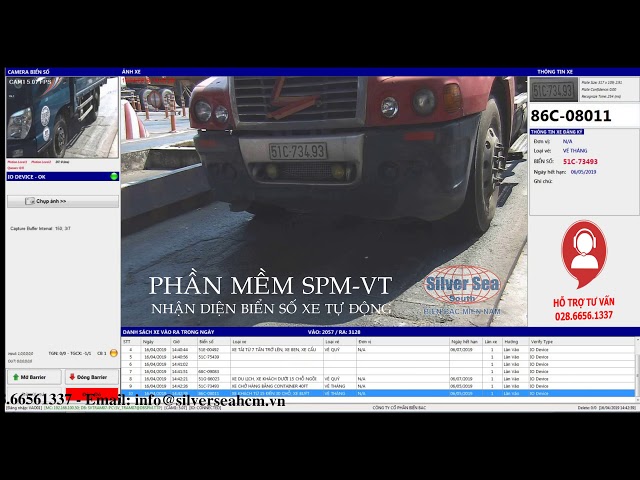
Task: Click the Mở Barrier button
Action: click(34, 377)
